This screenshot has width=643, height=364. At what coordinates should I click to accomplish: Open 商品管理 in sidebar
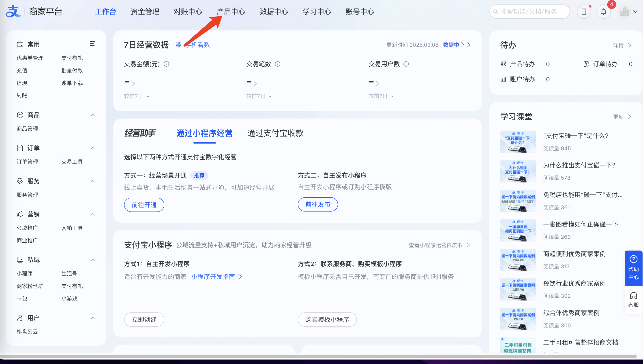[27, 129]
